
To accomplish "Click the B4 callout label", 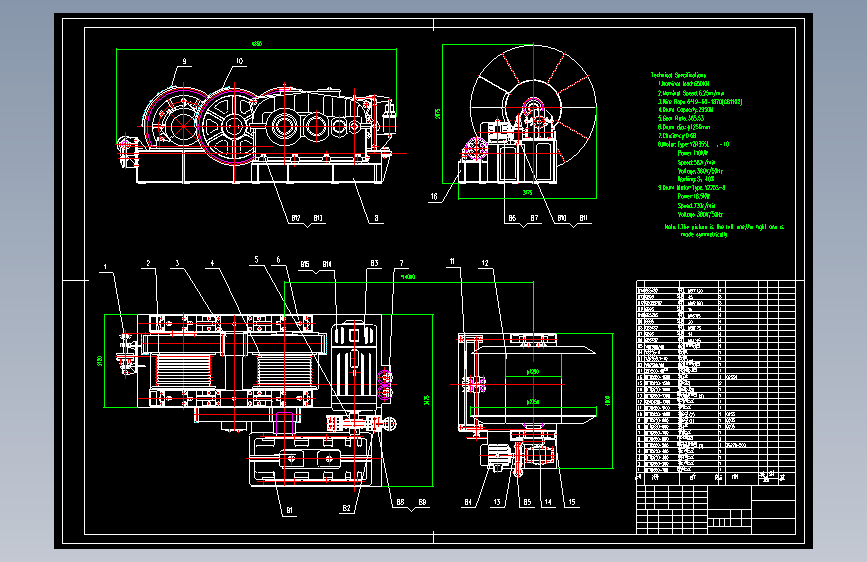I will [x=468, y=502].
